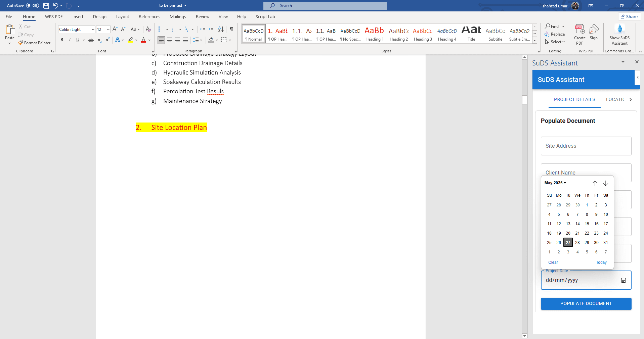Open the Script Lab tab
Screen dimensions: 644x339
[265, 16]
